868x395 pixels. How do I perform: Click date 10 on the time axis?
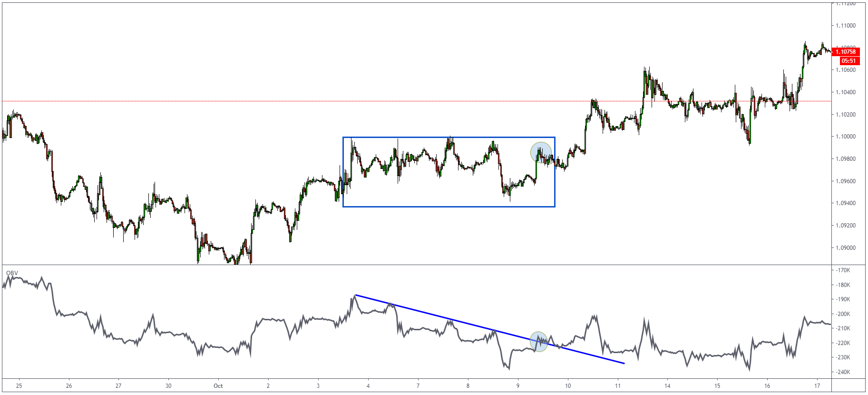click(x=568, y=386)
